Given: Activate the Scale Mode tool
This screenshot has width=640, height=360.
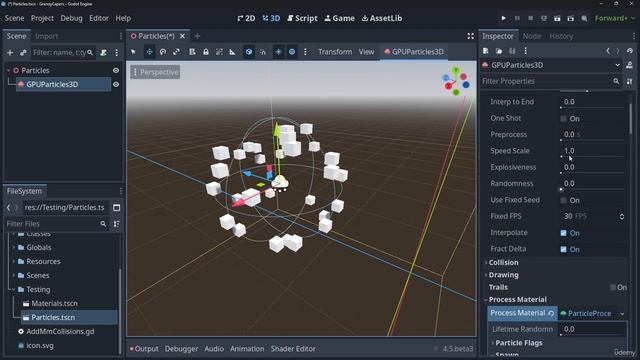Looking at the screenshot, I should click(x=176, y=52).
